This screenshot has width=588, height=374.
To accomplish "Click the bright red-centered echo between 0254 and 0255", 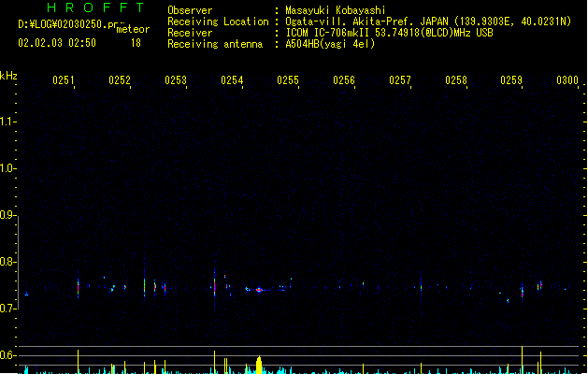I will (x=259, y=290).
